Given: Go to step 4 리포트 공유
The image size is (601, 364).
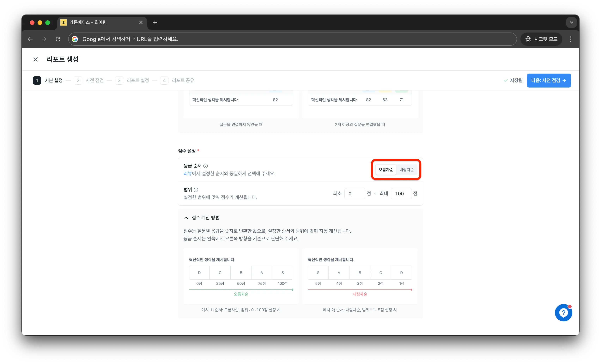Looking at the screenshot, I should [x=177, y=80].
